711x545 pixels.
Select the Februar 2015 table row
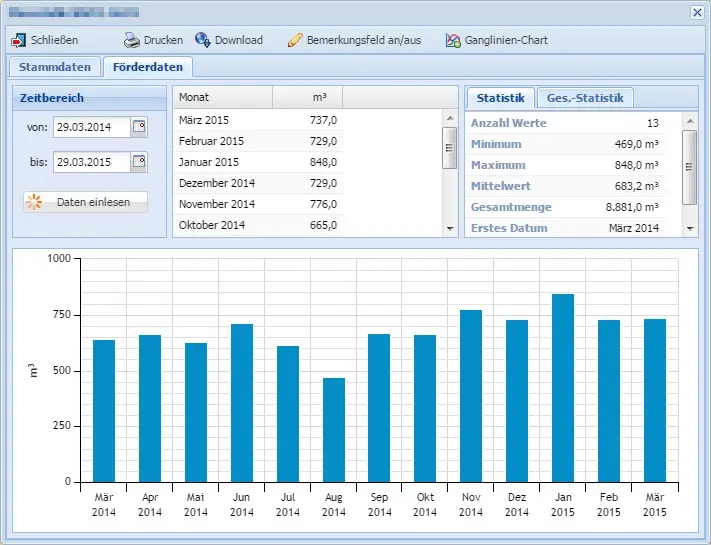click(x=258, y=141)
